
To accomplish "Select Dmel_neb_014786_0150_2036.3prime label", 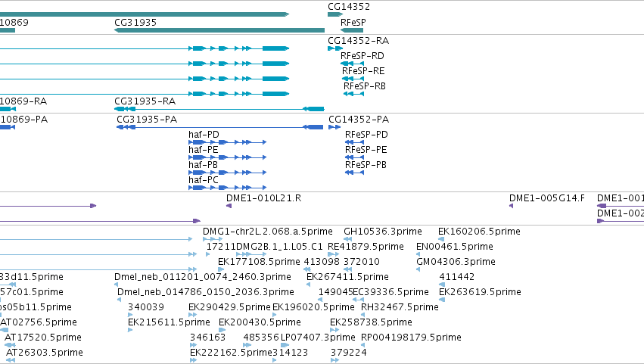I will 206,293.
